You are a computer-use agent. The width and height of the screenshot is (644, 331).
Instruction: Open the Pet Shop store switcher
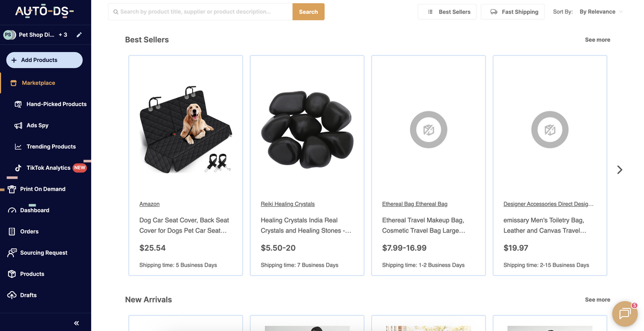[35, 35]
